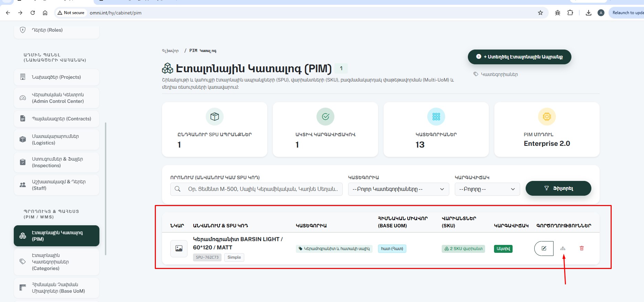Open Inspections in the sidebar
Viewport: 644px width, 302px height.
coord(57,162)
